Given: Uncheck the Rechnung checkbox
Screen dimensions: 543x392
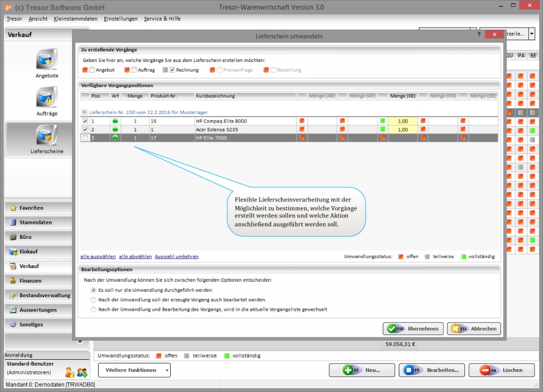Looking at the screenshot, I should pyautogui.click(x=172, y=70).
